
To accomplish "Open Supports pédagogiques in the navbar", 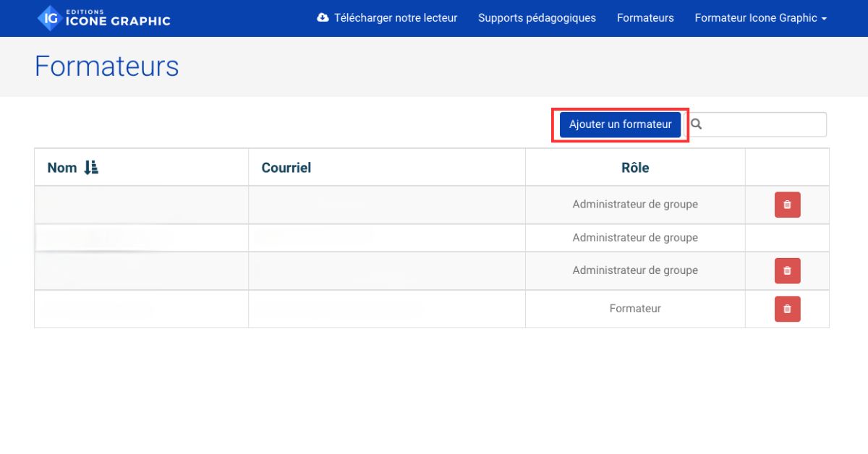I will 537,18.
